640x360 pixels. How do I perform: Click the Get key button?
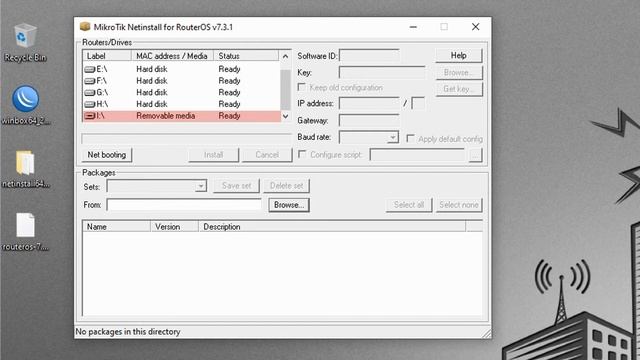459,89
